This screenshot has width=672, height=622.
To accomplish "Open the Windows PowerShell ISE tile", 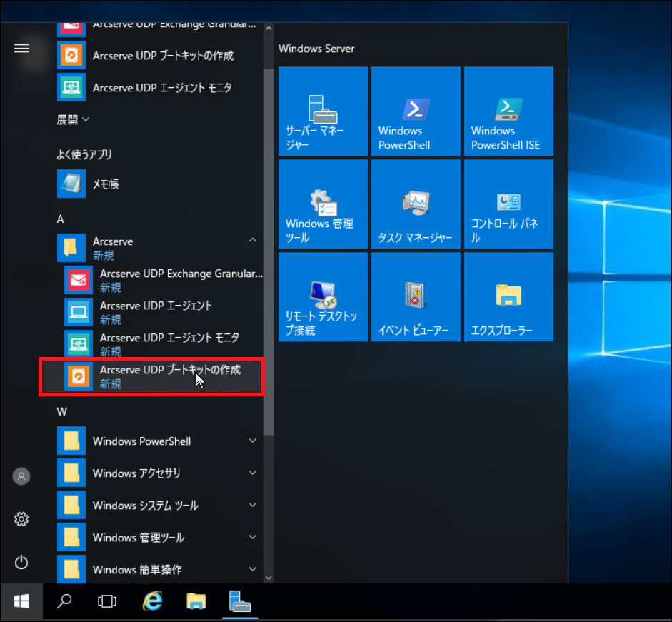I will 508,111.
